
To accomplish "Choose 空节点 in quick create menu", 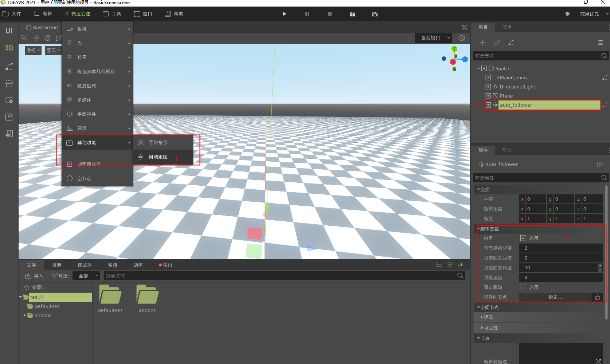I will click(x=97, y=178).
